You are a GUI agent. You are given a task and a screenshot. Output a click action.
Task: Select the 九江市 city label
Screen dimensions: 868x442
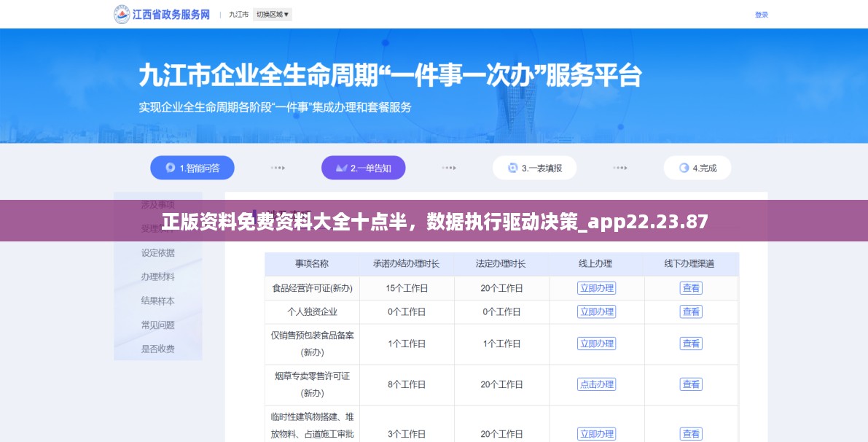coord(238,15)
